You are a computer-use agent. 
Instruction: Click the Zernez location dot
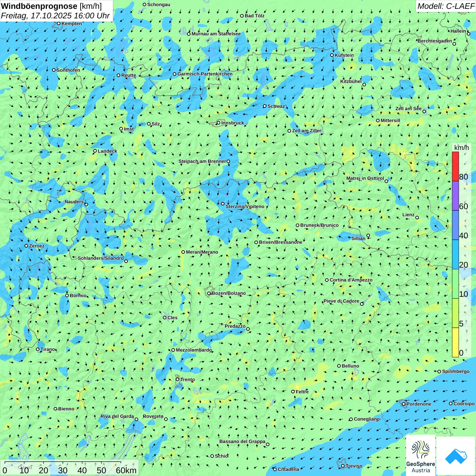27,246
